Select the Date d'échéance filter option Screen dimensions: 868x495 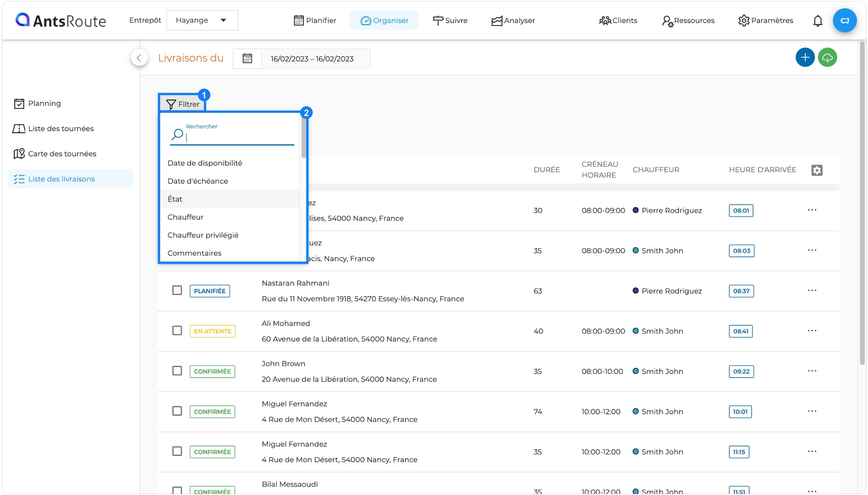pyautogui.click(x=230, y=181)
